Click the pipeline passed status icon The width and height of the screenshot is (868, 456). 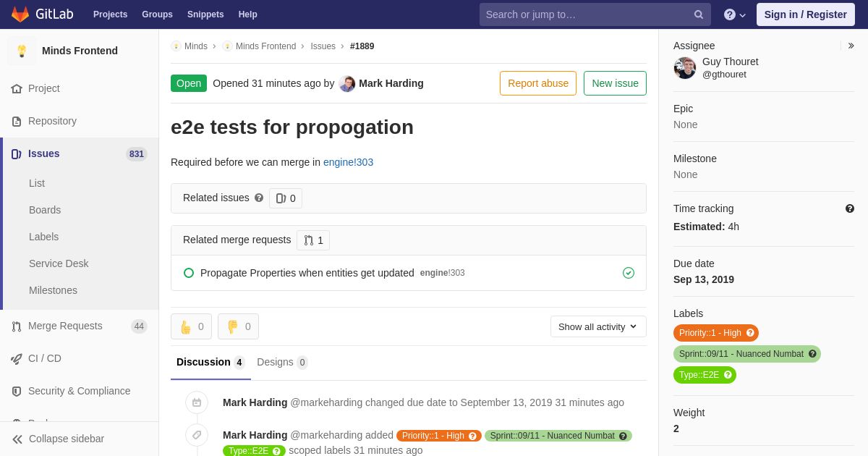[x=629, y=273]
